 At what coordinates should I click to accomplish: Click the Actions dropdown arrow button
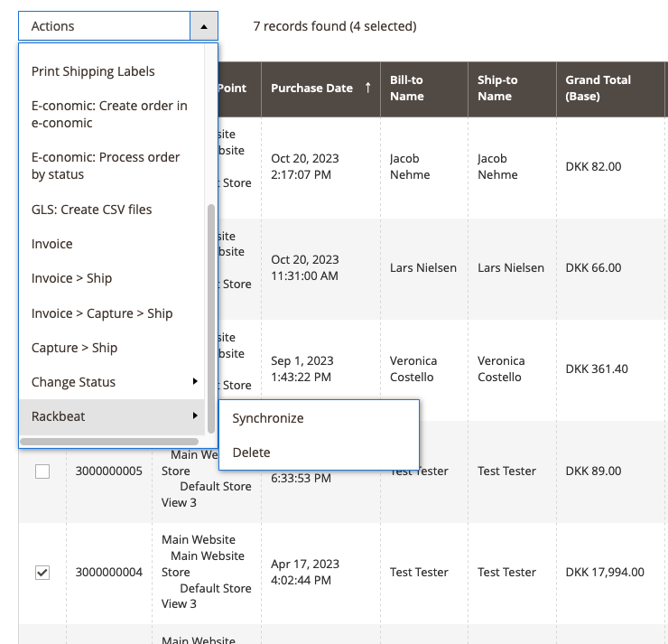[x=203, y=26]
